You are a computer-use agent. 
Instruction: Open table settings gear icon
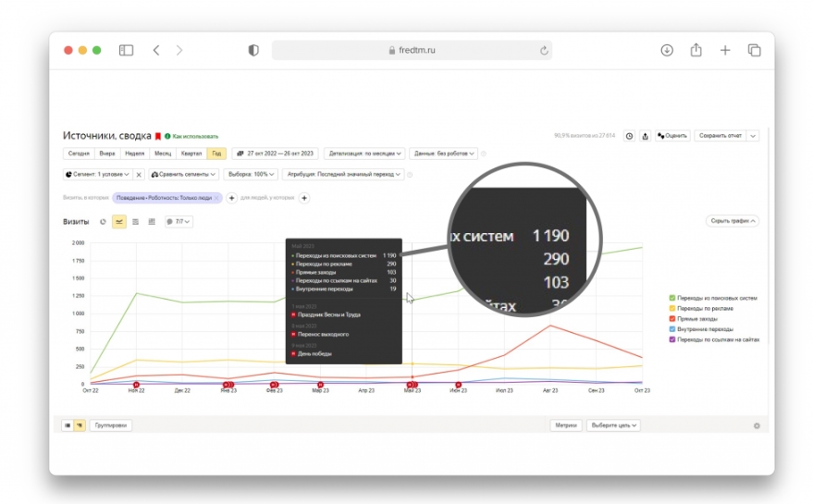point(757,426)
